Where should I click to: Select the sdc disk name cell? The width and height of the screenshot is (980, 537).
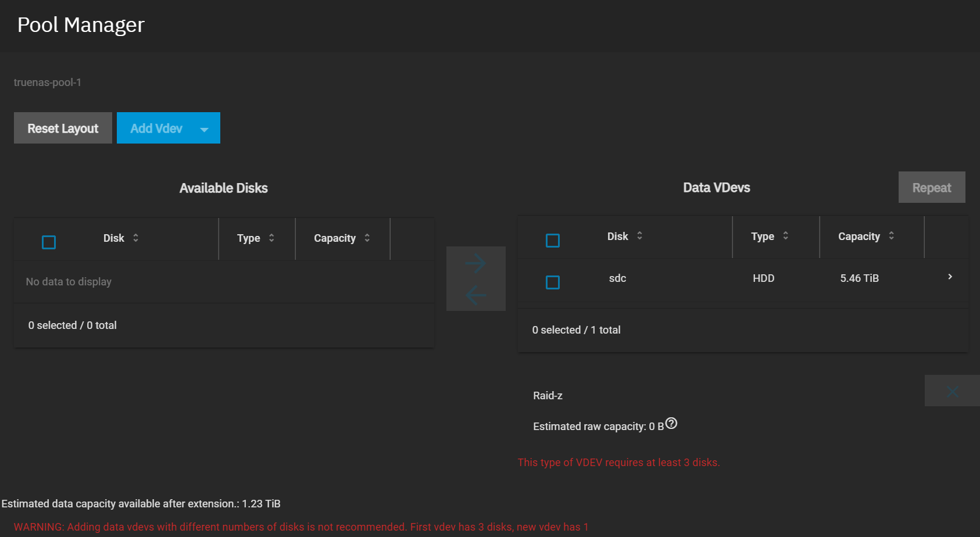click(x=617, y=278)
